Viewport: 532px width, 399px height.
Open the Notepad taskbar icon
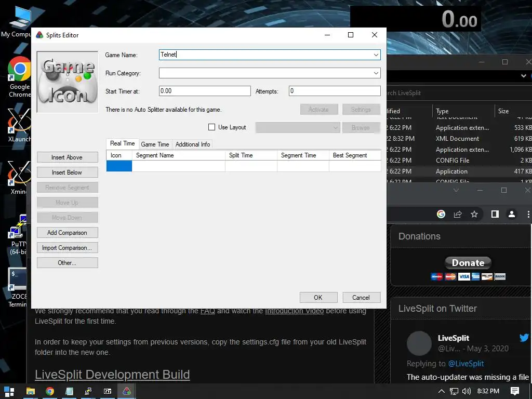tap(69, 391)
